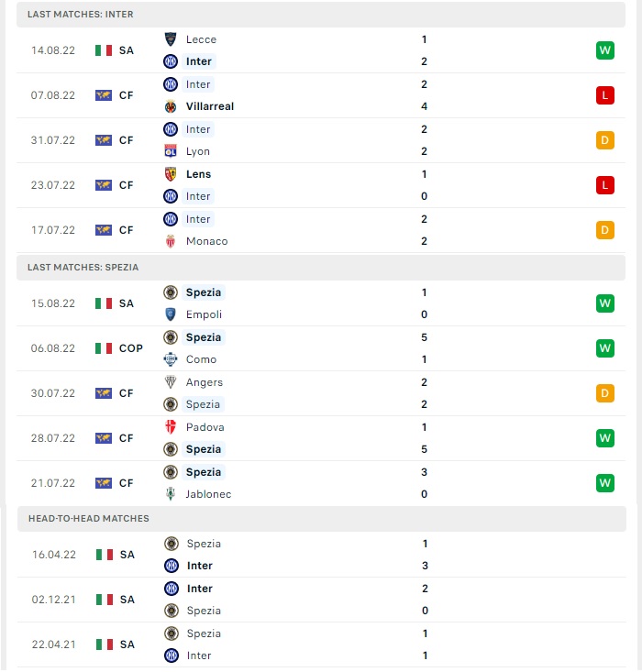Click the Como club logo

171,359
